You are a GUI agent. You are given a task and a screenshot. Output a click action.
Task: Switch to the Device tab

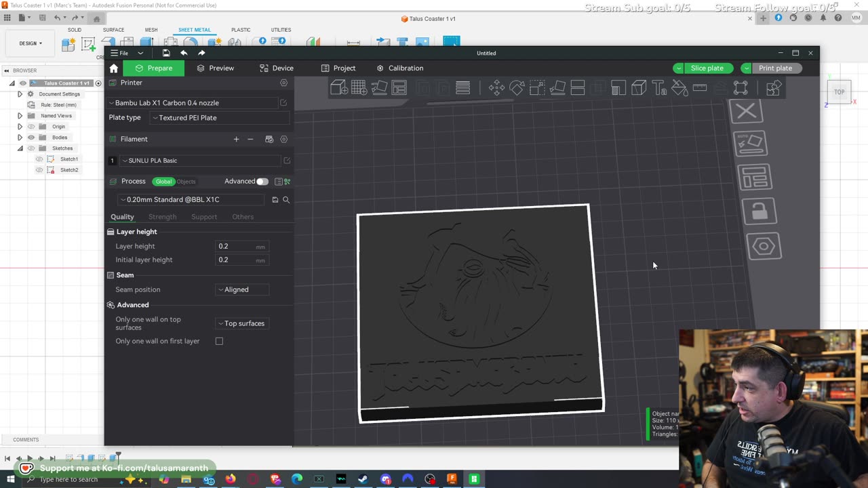276,68
